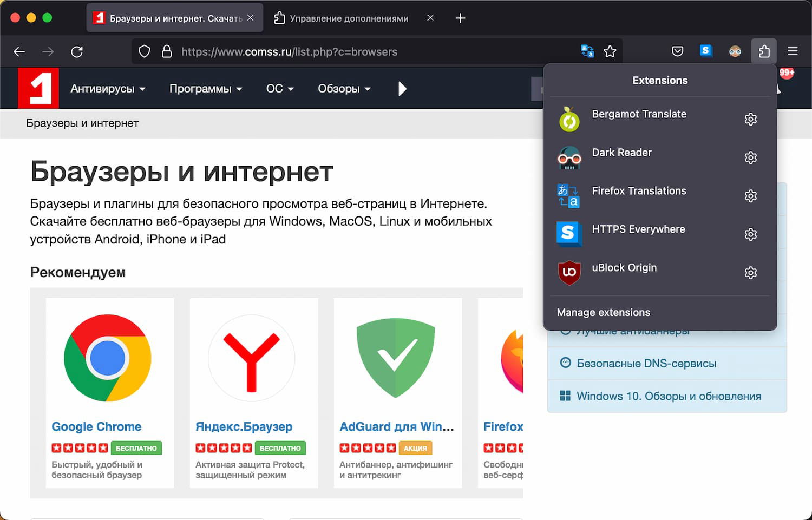Click Manage extensions
812x520 pixels.
pos(603,312)
